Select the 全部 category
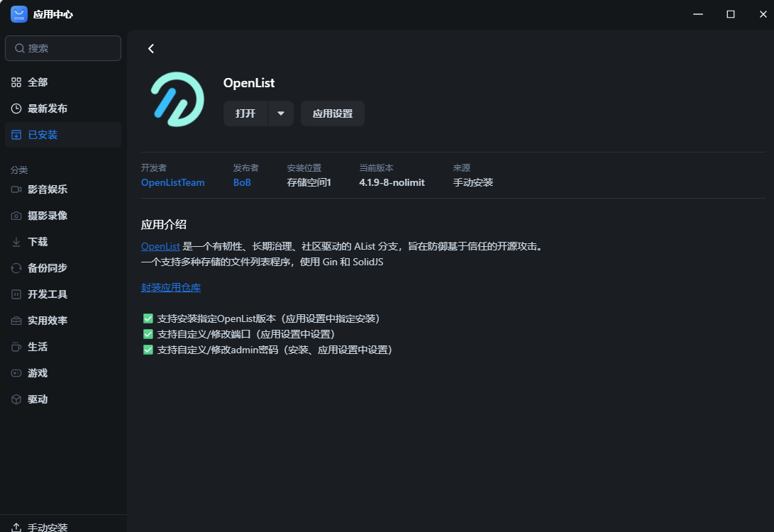 point(63,82)
